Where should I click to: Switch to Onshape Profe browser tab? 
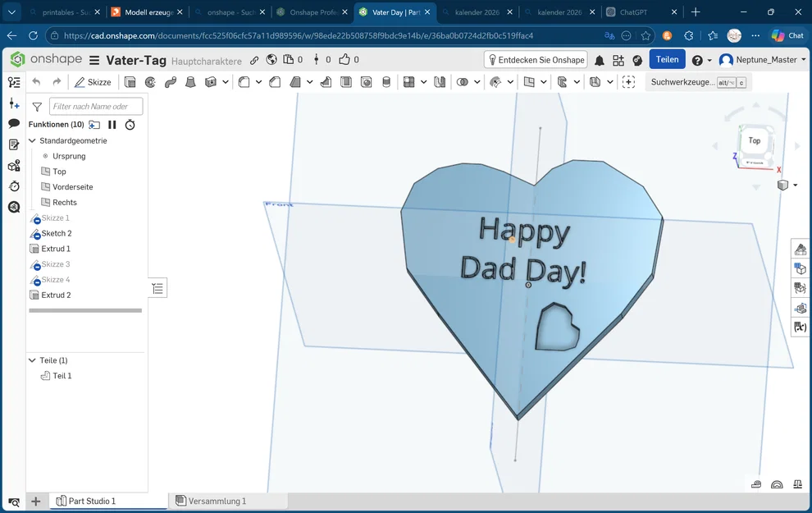(314, 12)
